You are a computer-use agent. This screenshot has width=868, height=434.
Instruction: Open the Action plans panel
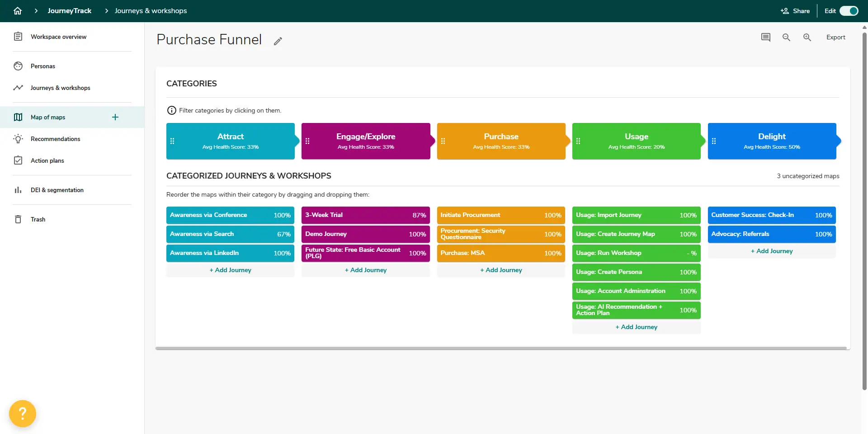(x=47, y=160)
